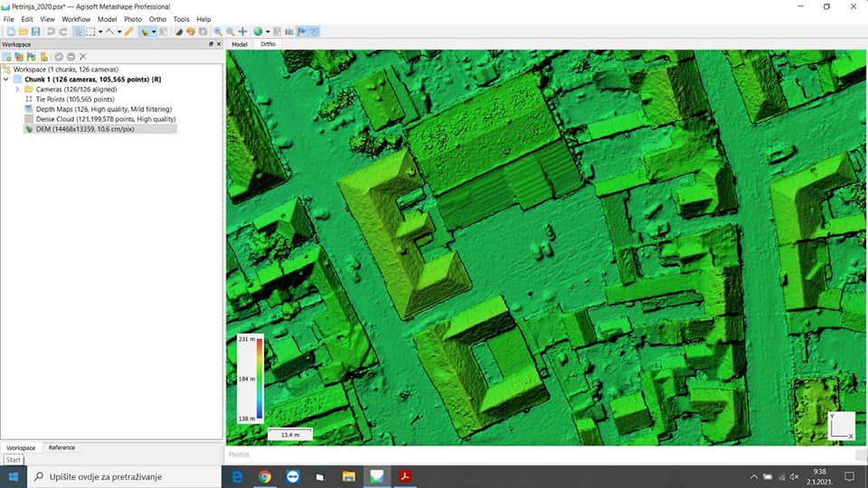The image size is (868, 488).
Task: Click the Undo arrow in the toolbar
Action: pos(51,32)
